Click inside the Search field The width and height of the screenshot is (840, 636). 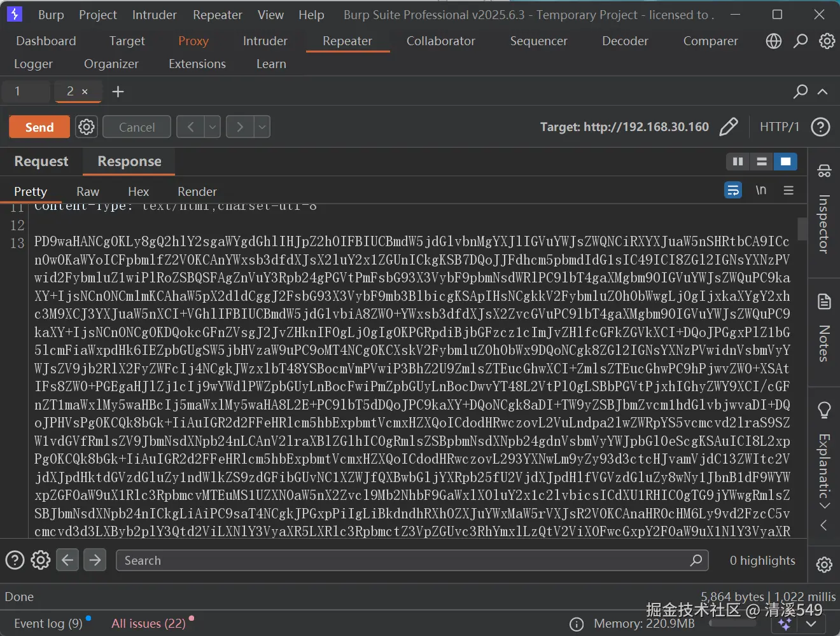pyautogui.click(x=412, y=560)
